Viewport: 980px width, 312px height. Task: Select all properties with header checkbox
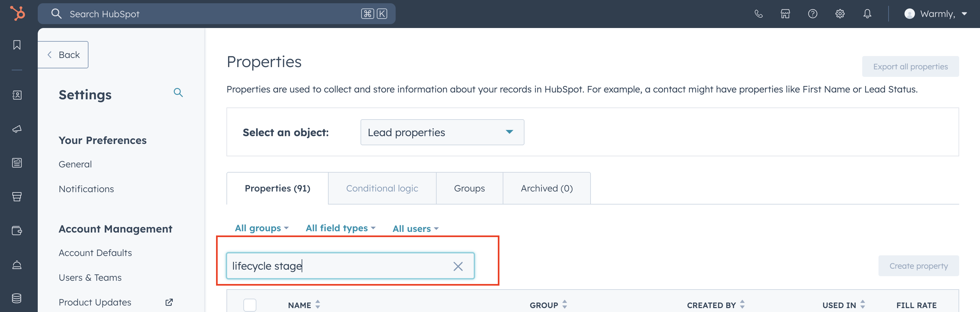coord(250,305)
